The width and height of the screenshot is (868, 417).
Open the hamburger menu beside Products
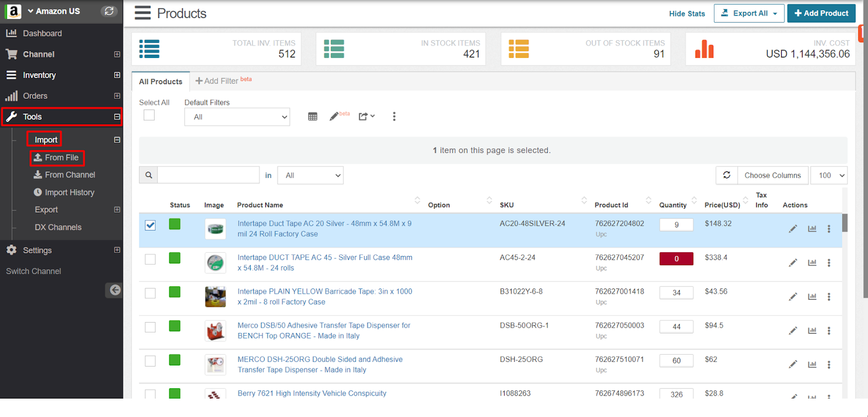[143, 13]
